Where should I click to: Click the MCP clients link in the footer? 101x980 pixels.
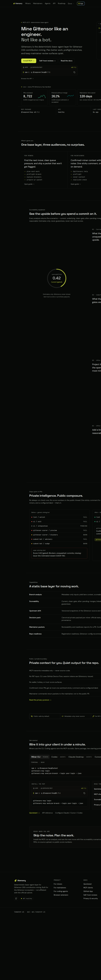coord(88,888)
